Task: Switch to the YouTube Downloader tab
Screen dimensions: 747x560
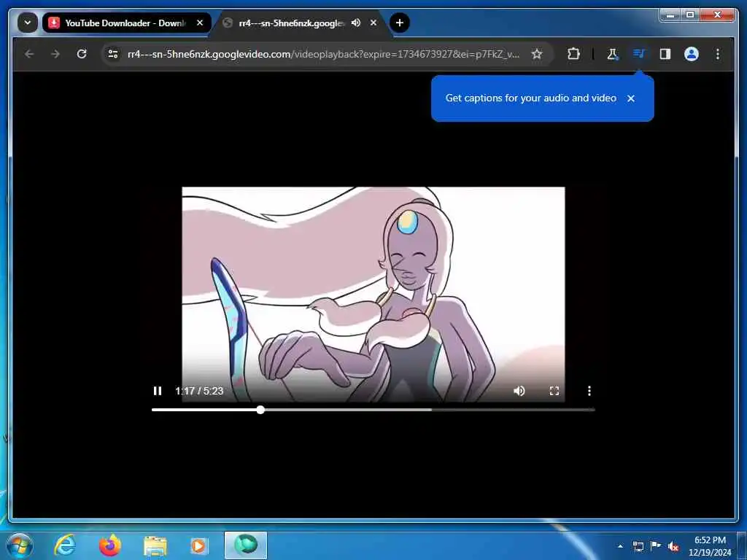Action: click(126, 23)
